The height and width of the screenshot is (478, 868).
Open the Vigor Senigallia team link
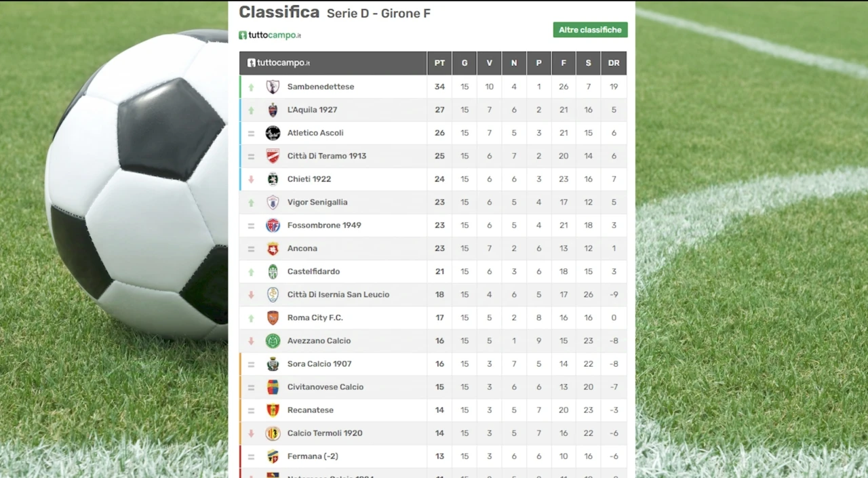pos(317,202)
